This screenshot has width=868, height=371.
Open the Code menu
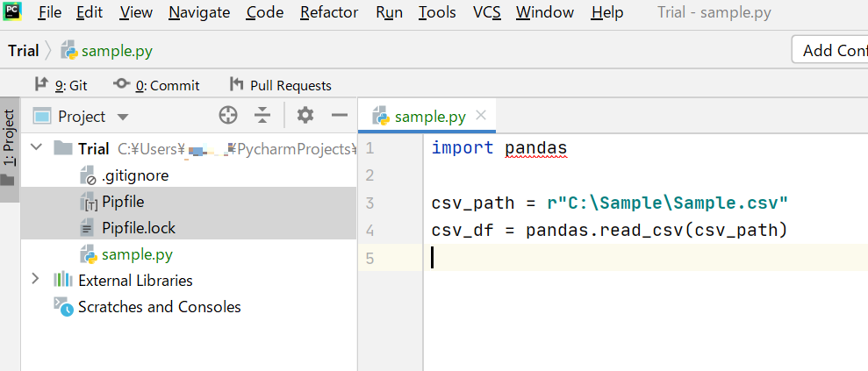pos(265,12)
